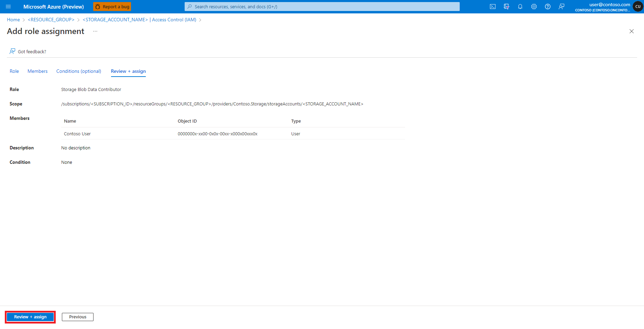Open the Conditions (optional) tab
The image size is (644, 329).
(79, 71)
